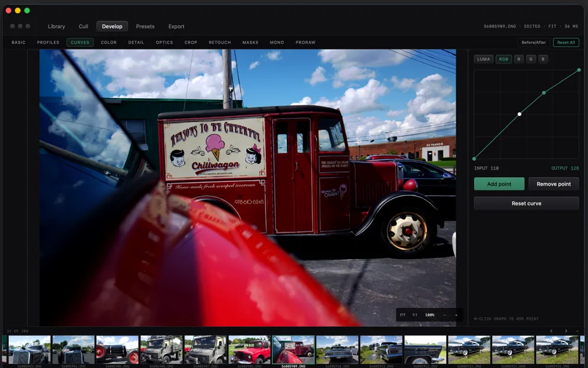This screenshot has height=368, width=588.
Task: Click the INPUT 110 value
Action: click(486, 168)
